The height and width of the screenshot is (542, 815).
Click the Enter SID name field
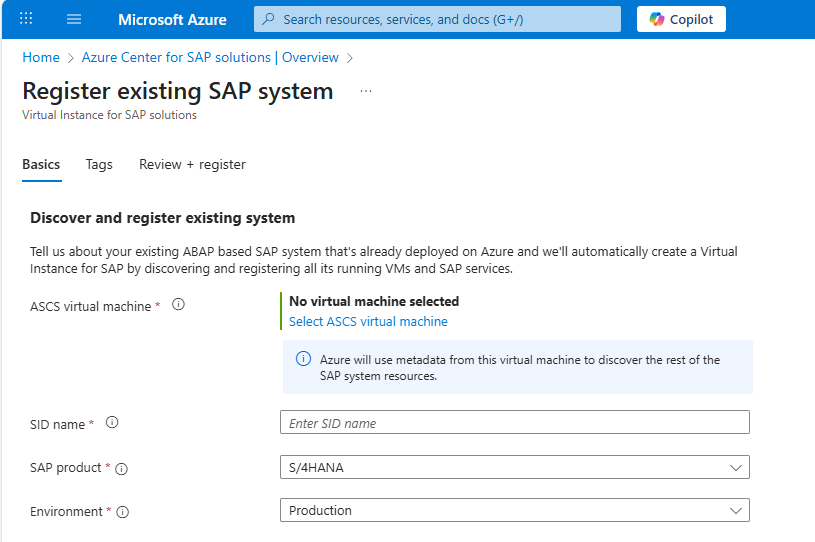pos(515,422)
